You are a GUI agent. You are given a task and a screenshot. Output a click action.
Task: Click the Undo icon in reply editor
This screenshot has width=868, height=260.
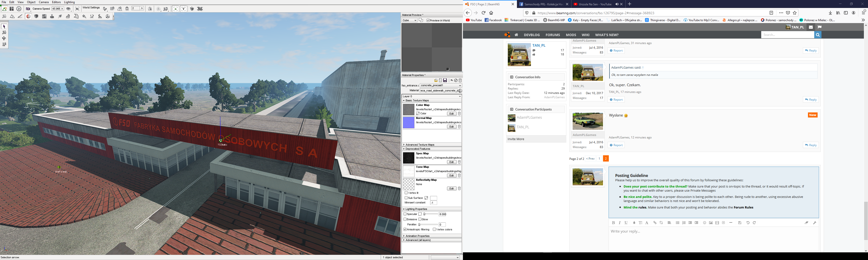tap(748, 223)
